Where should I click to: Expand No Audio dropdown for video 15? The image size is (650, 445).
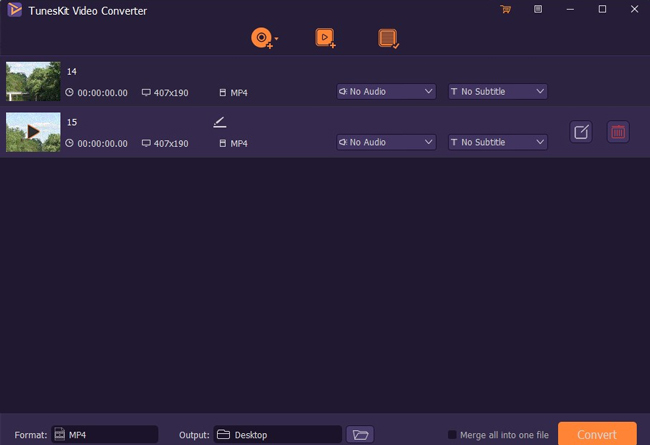point(386,142)
